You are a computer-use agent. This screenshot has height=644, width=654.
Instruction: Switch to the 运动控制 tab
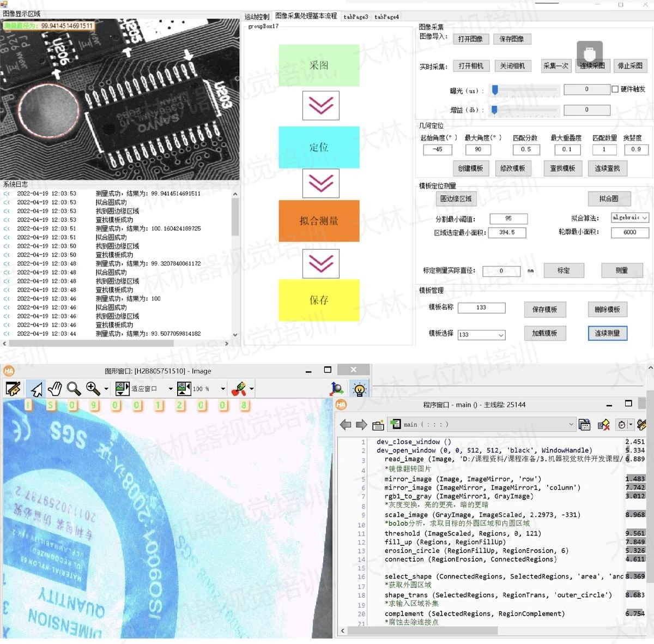tap(257, 17)
